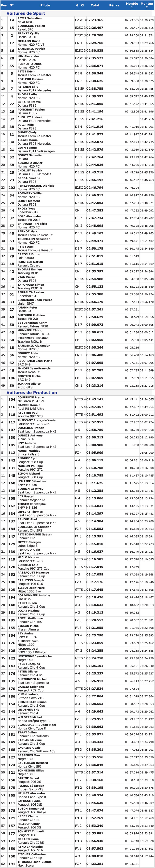Click the Montée 1 column header
This screenshot has height=868, width=155.
(x=132, y=5)
